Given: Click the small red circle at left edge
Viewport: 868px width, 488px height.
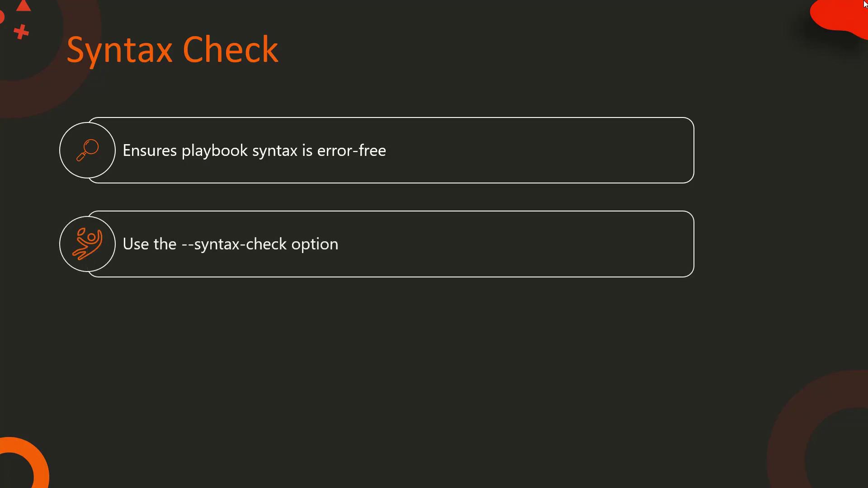Looking at the screenshot, I should (1, 18).
